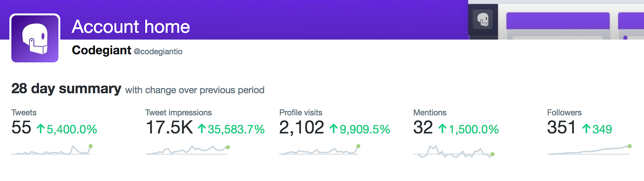Click the small skull icon in header thumbnail
644x181 pixels.
(x=483, y=19)
